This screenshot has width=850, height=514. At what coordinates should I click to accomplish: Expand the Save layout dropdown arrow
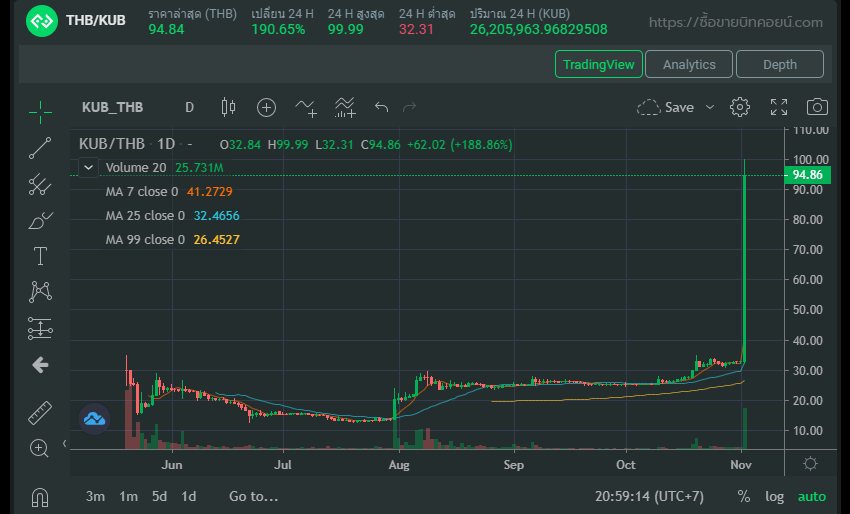coord(710,107)
